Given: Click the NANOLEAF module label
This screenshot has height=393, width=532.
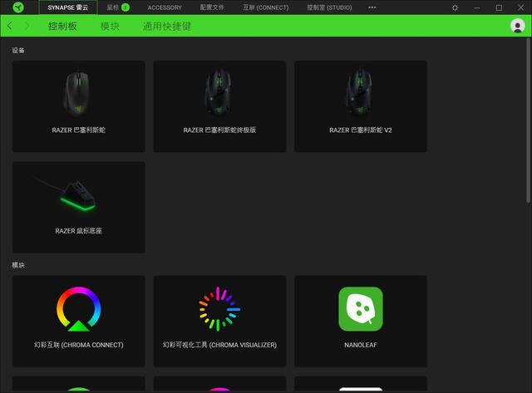Looking at the screenshot, I should click(x=361, y=345).
